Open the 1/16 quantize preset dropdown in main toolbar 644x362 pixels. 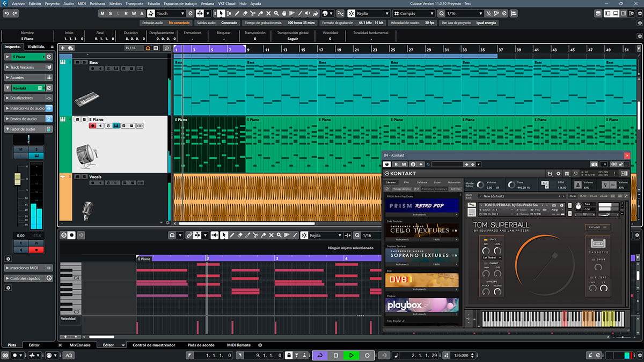tap(464, 13)
